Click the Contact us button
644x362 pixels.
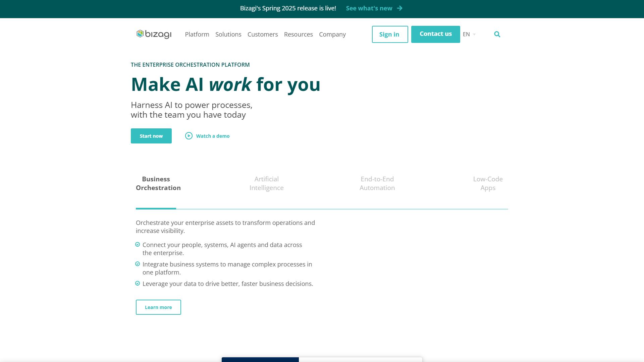point(436,34)
